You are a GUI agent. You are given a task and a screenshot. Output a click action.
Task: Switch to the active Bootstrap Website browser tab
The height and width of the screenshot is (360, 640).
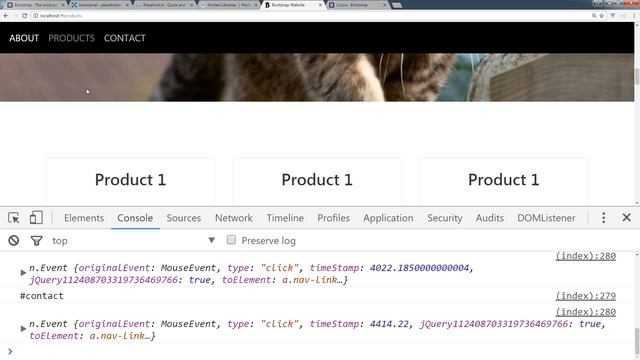tap(292, 5)
